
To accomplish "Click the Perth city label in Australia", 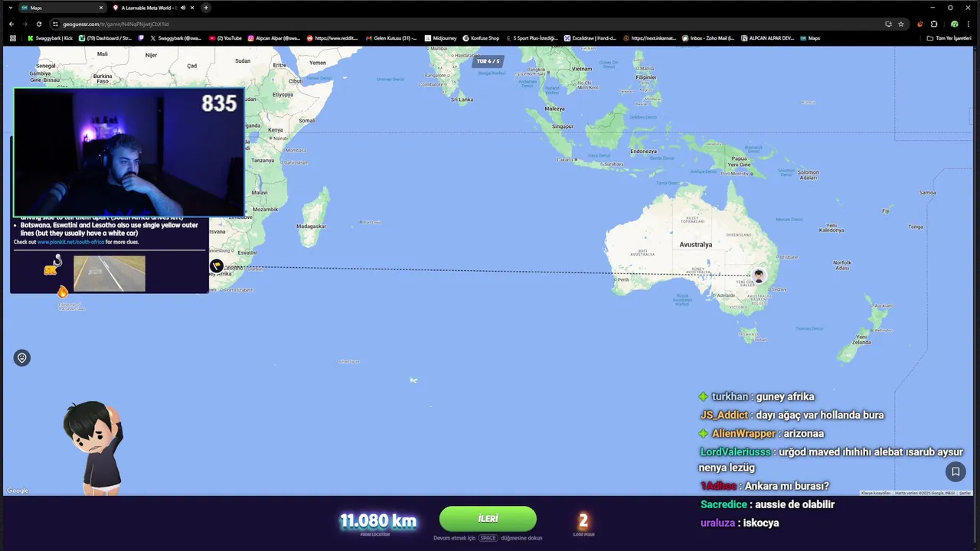I will 623,279.
